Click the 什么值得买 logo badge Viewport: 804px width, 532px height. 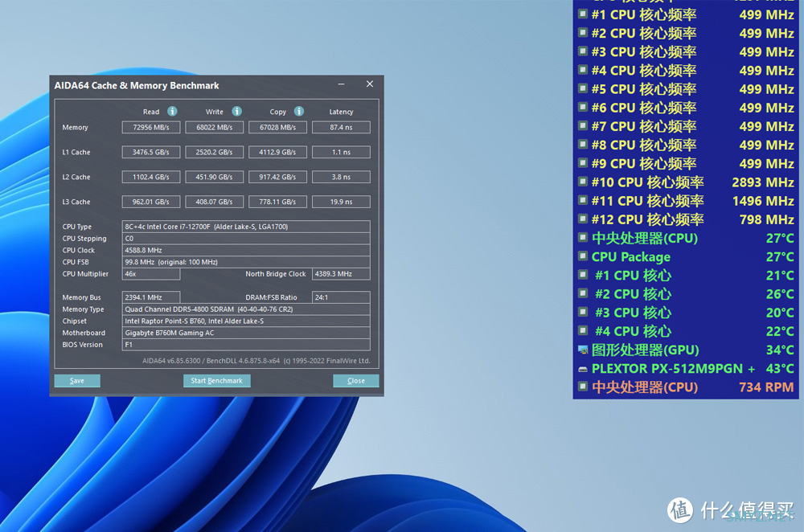pyautogui.click(x=680, y=510)
